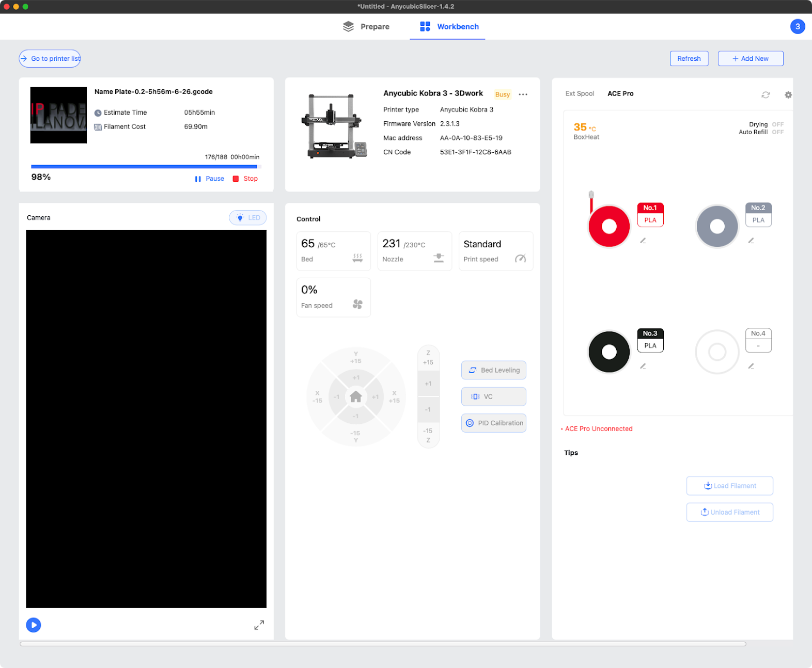Click the fan speed icon
The height and width of the screenshot is (668, 812).
pos(357,304)
